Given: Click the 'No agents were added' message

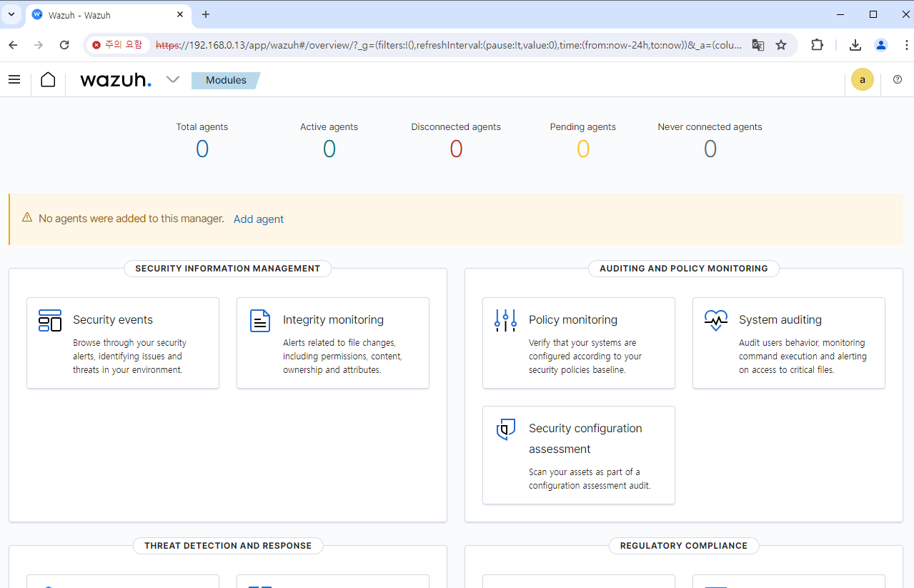Looking at the screenshot, I should [x=131, y=219].
